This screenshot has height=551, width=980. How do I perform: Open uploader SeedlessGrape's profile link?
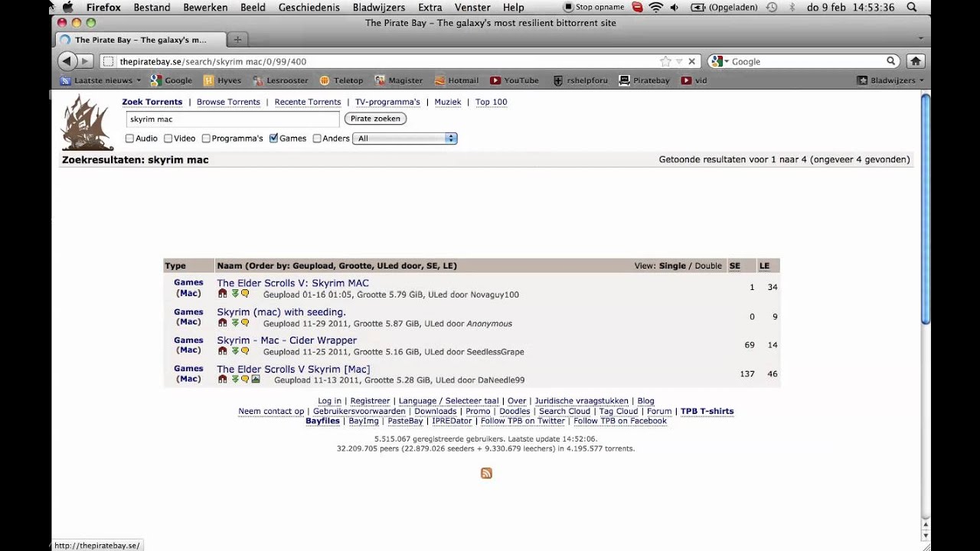point(495,352)
